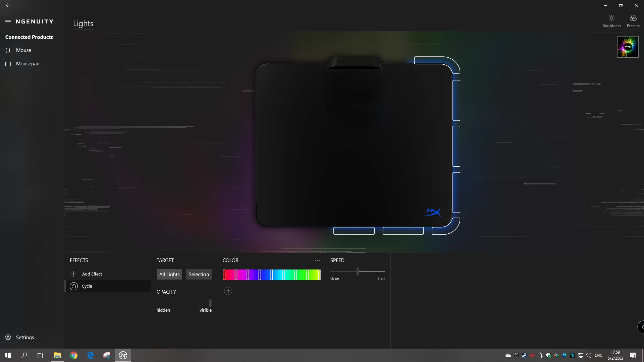Click the NGENUITY logo text
This screenshot has width=644, height=362.
[35, 21]
